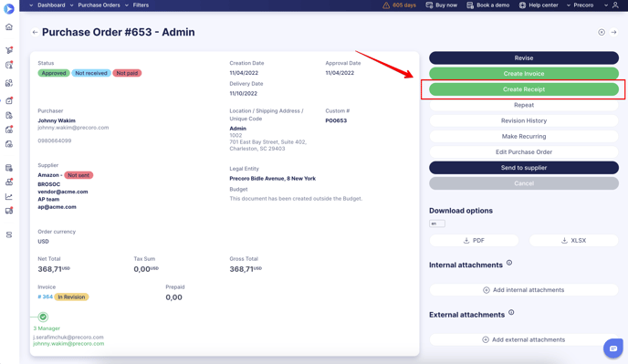
Task: Open the Precoro company dropdown
Action: pyautogui.click(x=581, y=5)
